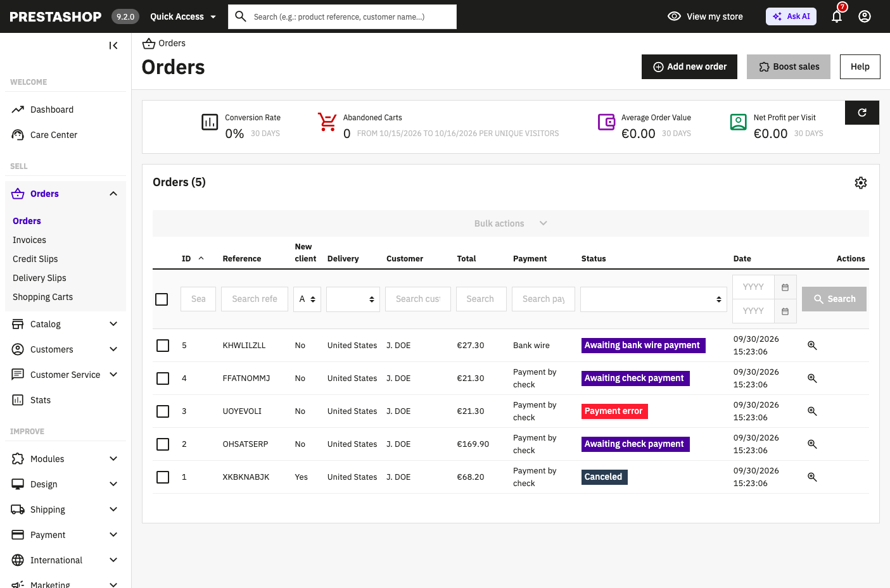Click the Average Order Value wallet icon

(x=606, y=122)
